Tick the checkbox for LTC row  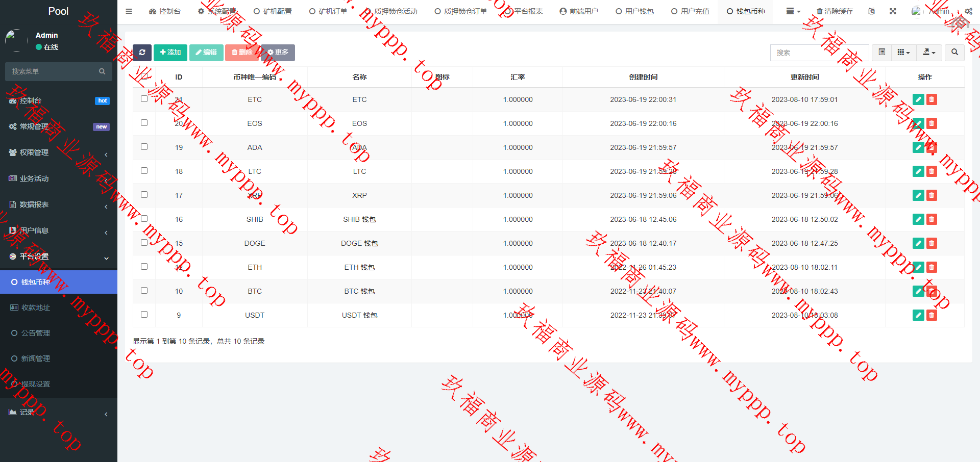point(144,171)
